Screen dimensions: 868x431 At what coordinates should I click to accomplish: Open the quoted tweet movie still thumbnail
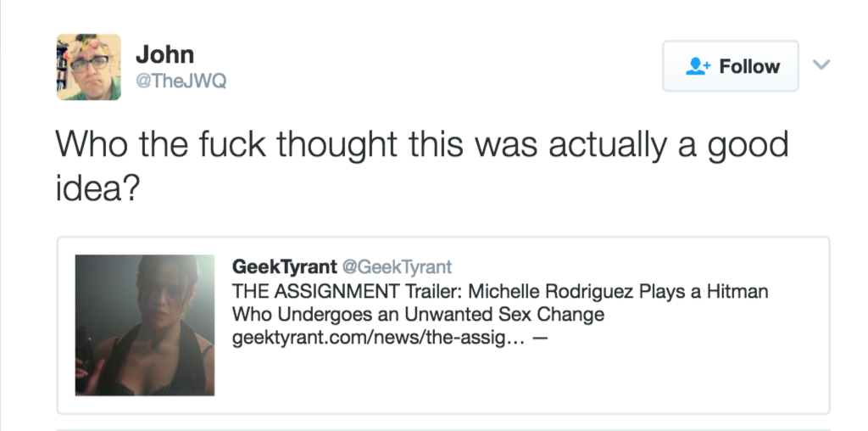144,325
